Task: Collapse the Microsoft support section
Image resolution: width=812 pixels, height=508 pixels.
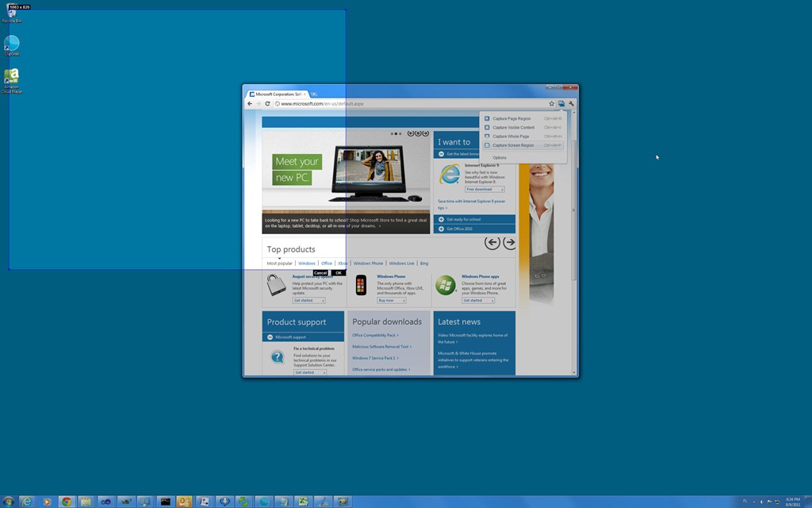Action: point(270,337)
